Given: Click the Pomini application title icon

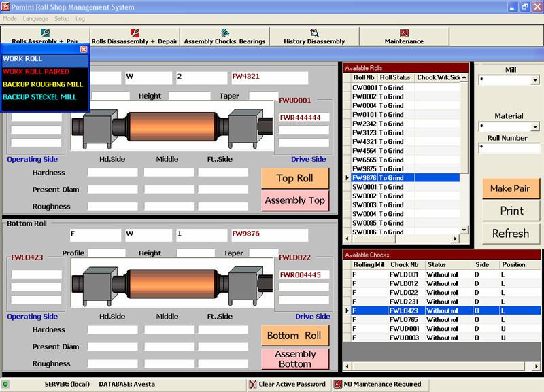Looking at the screenshot, I should (5, 7).
